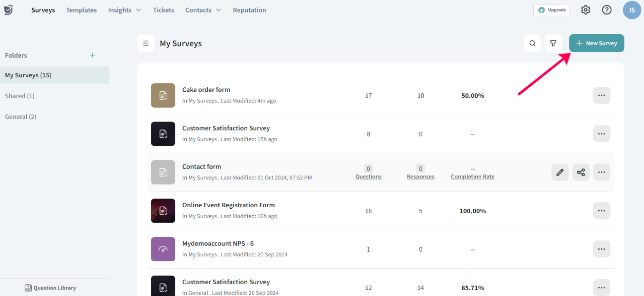644x296 pixels.
Task: Click the 85.71% completion rate value
Action: click(x=473, y=288)
